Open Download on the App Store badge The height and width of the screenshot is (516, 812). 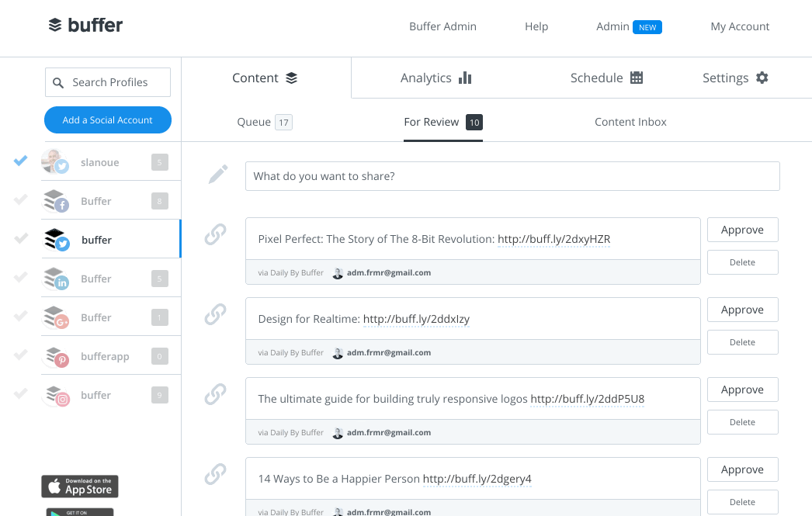[80, 487]
